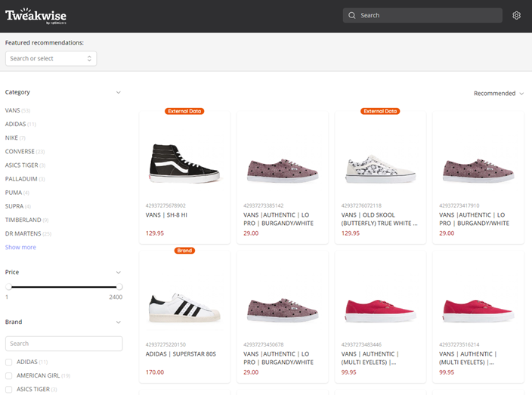Open the settings gear icon
532x395 pixels.
coord(516,15)
